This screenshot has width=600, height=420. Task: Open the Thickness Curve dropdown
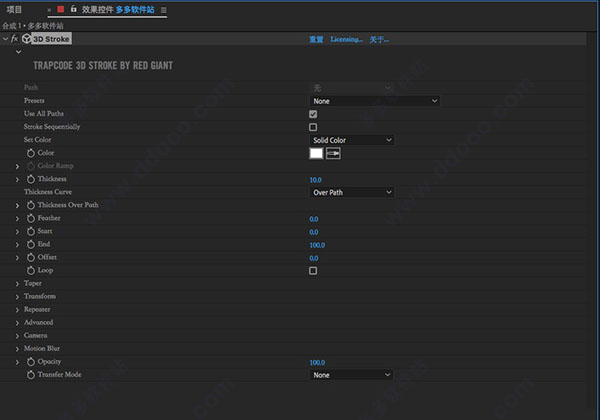(351, 192)
